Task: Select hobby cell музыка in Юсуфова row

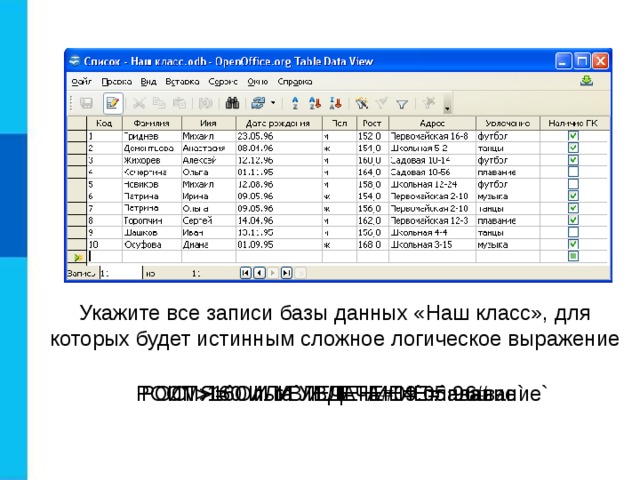Action: click(508, 244)
